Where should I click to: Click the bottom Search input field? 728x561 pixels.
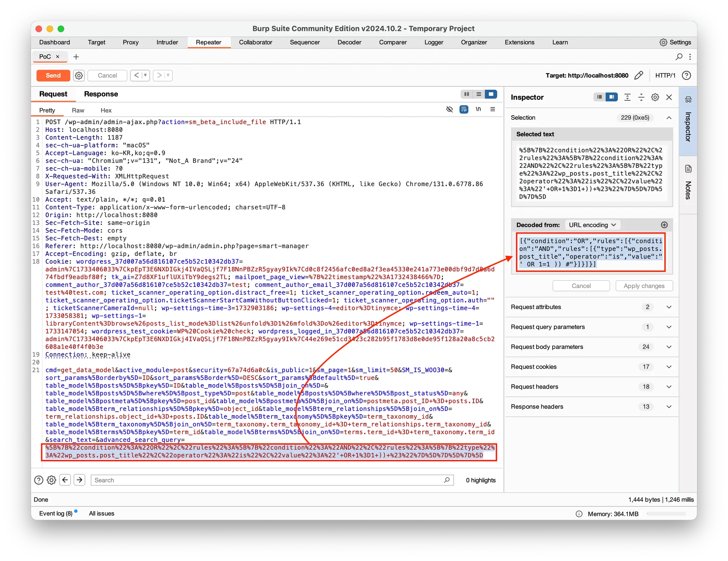click(267, 480)
